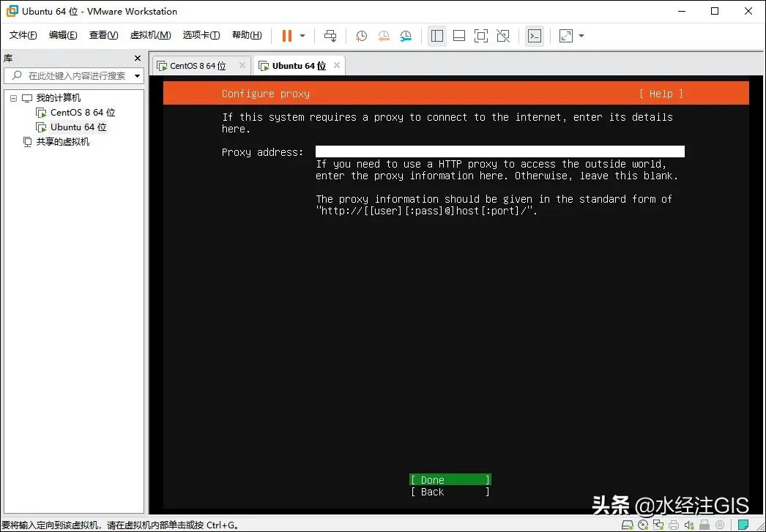Click the sound device status icon
Image resolution: width=766 pixels, height=532 pixels.
click(x=689, y=524)
